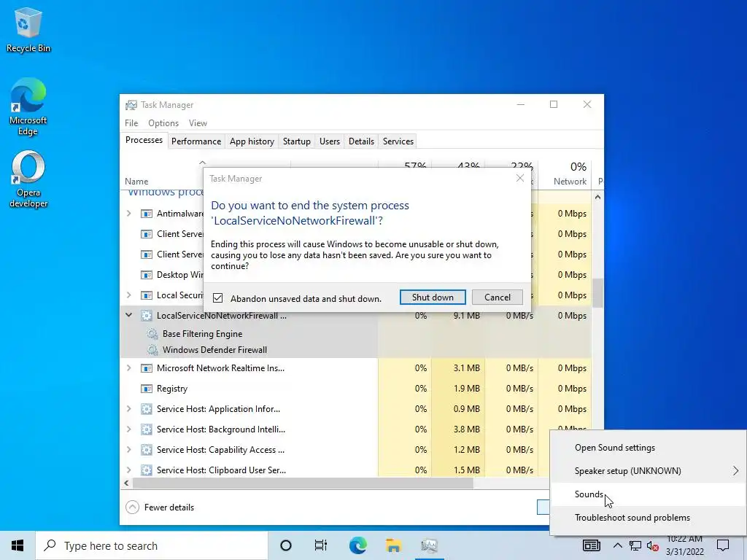Click network status tray icon
Image resolution: width=747 pixels, height=560 pixels.
click(635, 545)
